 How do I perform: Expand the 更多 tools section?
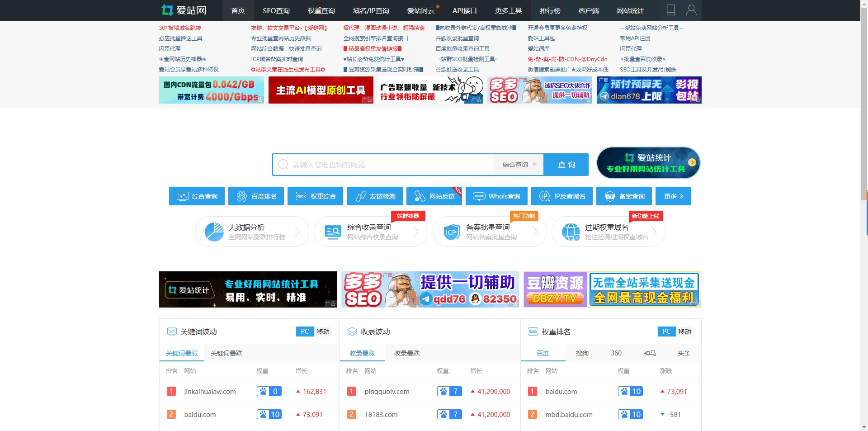point(673,196)
